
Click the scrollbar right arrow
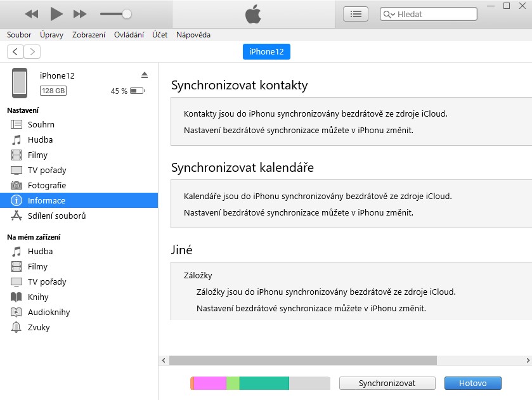coord(528,360)
